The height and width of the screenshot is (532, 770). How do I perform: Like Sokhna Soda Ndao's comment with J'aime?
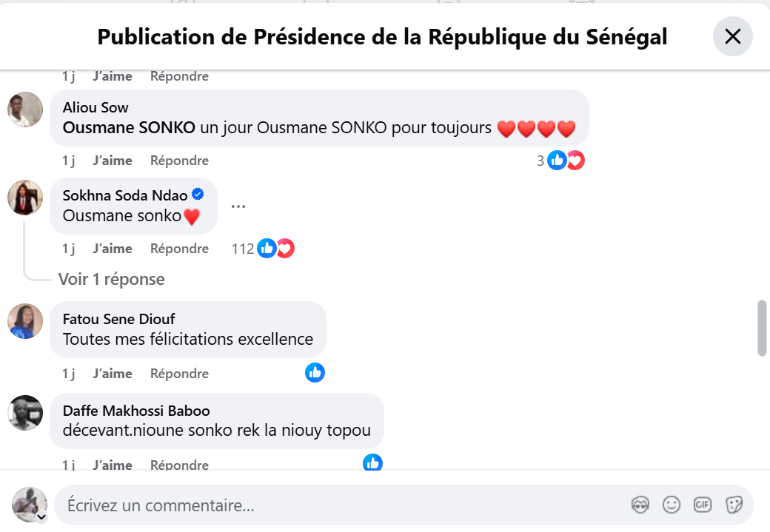point(113,249)
